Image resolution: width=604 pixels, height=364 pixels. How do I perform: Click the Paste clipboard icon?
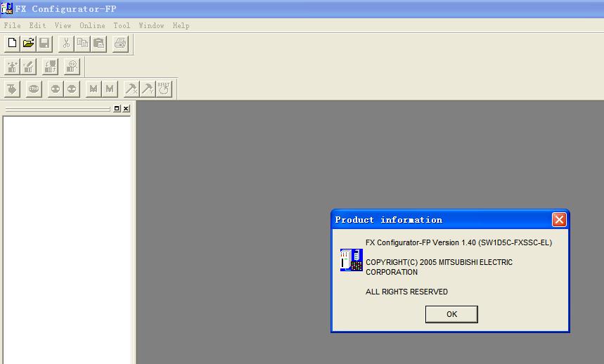98,44
